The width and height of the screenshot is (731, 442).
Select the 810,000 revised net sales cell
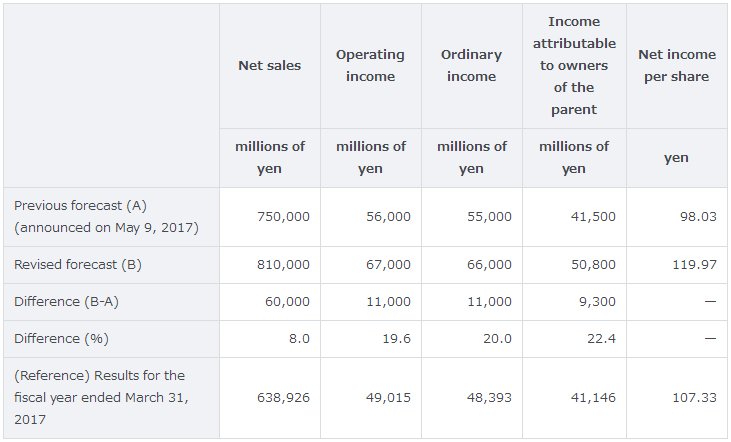[x=283, y=265]
